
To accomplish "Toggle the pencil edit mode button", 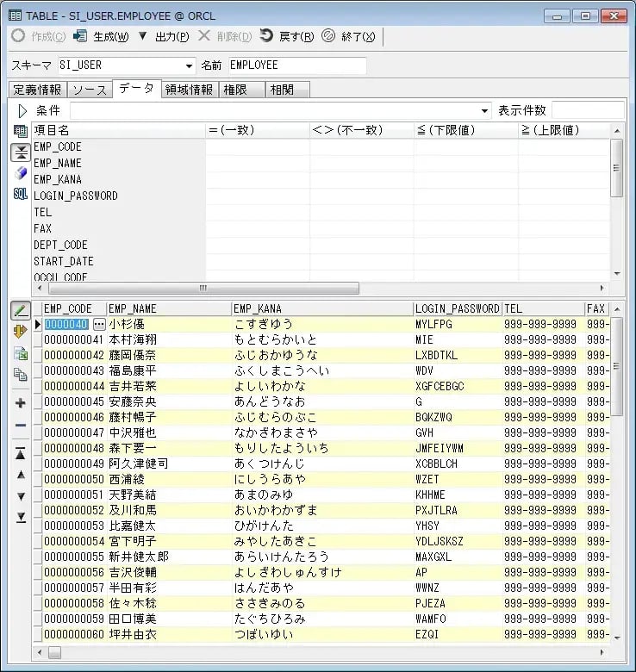I will [21, 309].
